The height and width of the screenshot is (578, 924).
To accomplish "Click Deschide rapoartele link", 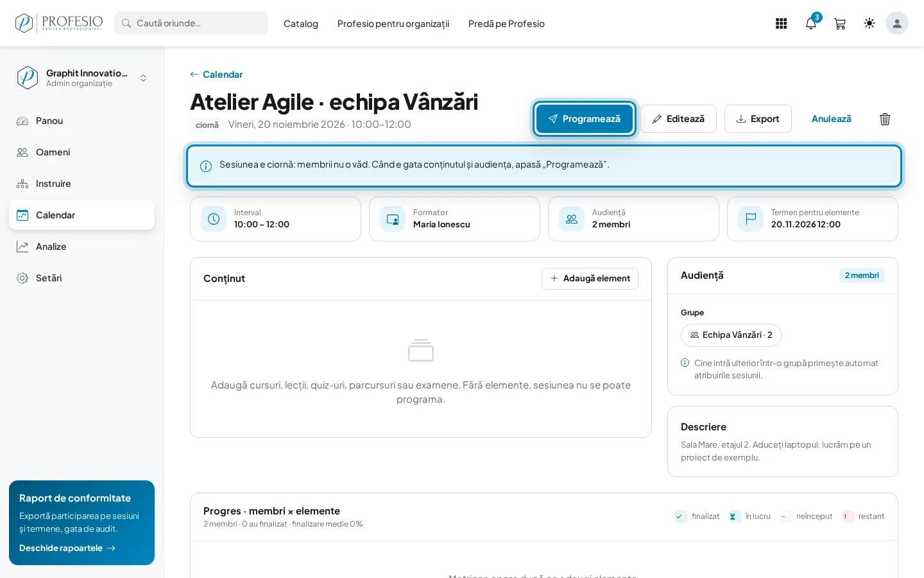I will (x=67, y=548).
